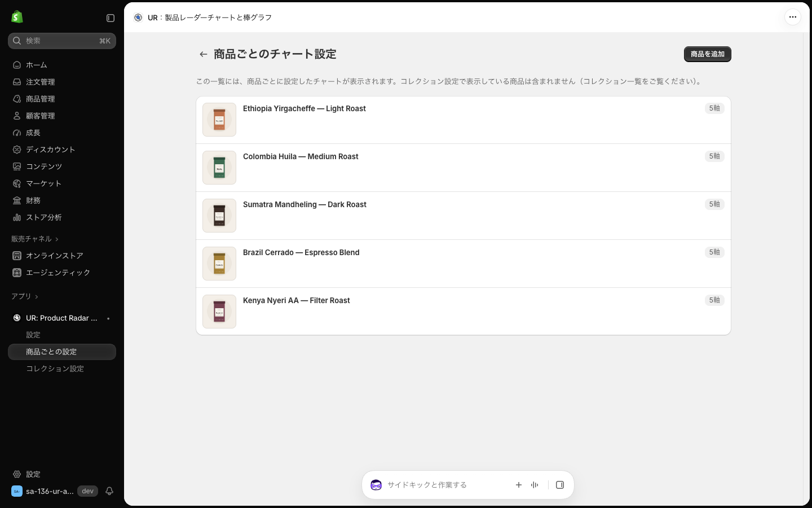
Task: Click the Sumatra Mandheling product thumbnail
Action: [x=219, y=216]
